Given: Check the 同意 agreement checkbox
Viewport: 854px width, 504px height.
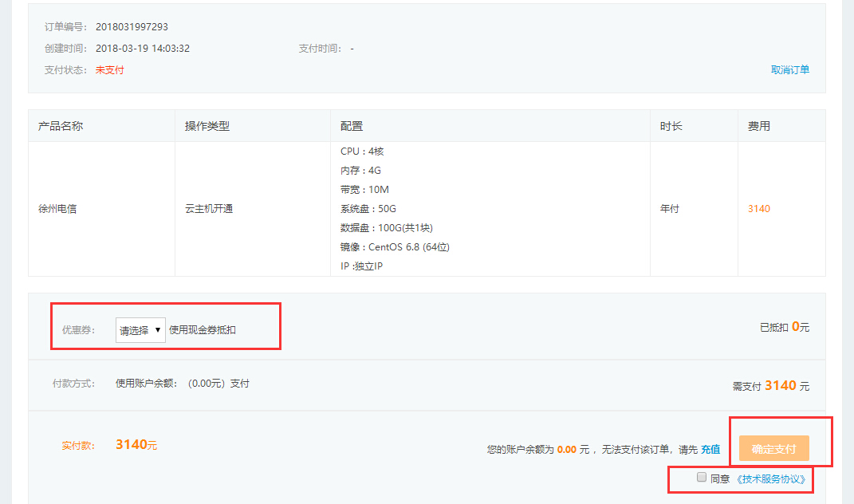Looking at the screenshot, I should [702, 478].
